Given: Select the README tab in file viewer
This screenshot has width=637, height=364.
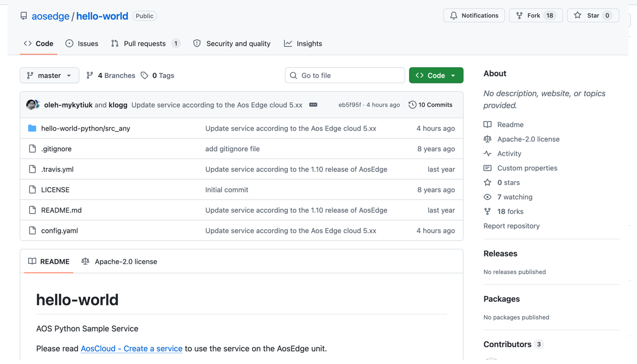Looking at the screenshot, I should pos(49,262).
